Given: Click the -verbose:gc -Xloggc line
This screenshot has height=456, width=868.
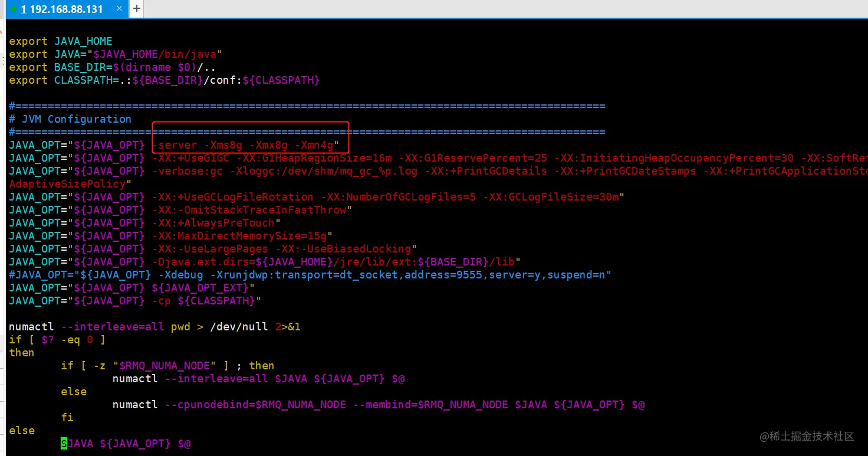Looking at the screenshot, I should point(438,171).
